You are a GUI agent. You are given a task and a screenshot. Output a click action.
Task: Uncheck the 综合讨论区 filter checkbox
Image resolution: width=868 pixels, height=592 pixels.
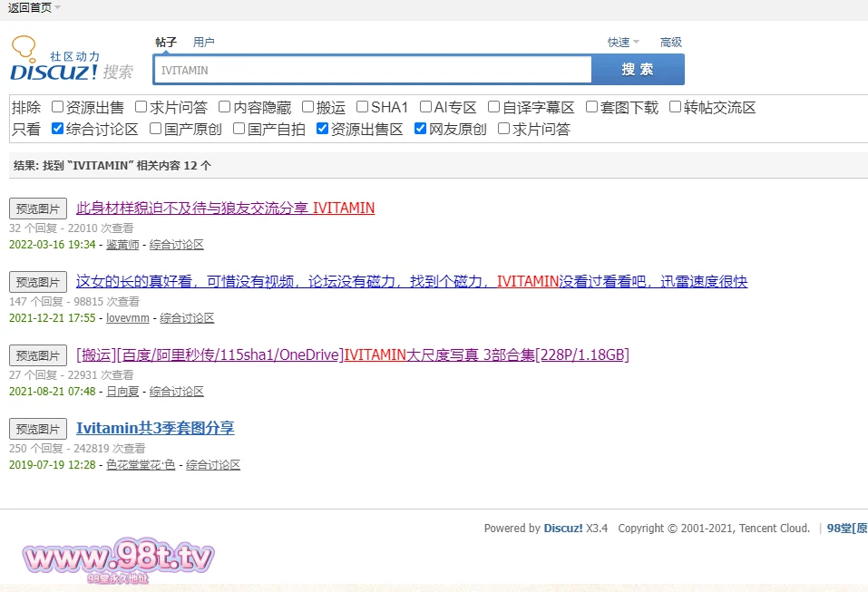pos(58,130)
